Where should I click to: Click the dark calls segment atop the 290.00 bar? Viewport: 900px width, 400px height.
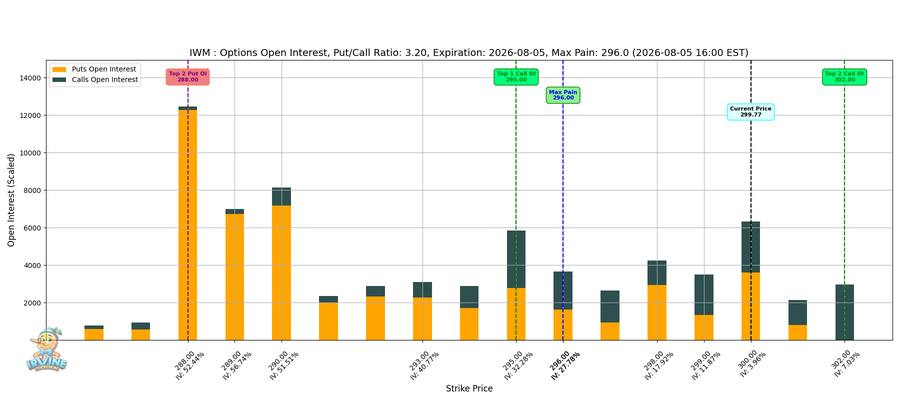point(281,197)
